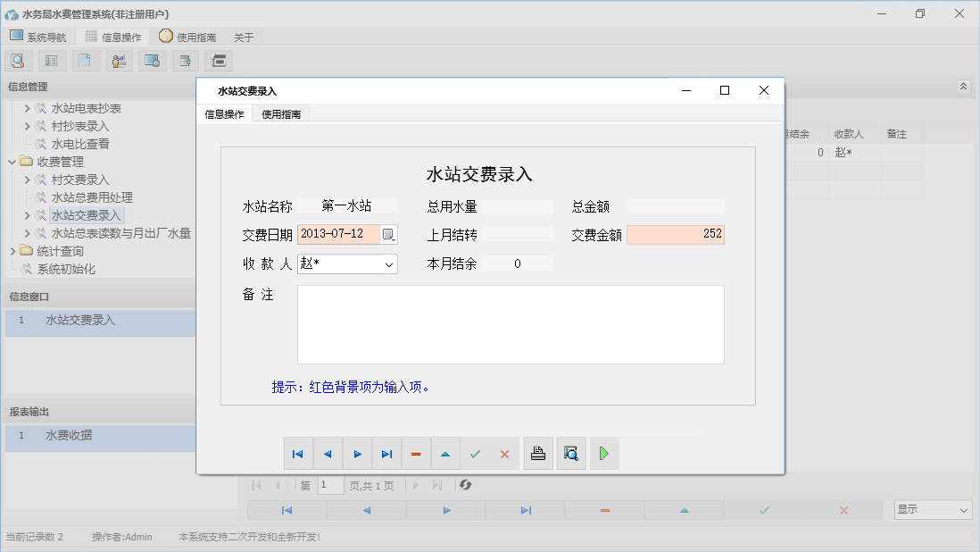Viewport: 980px width, 552px height.
Task: Cancel entry with the red X icon
Action: 504,453
